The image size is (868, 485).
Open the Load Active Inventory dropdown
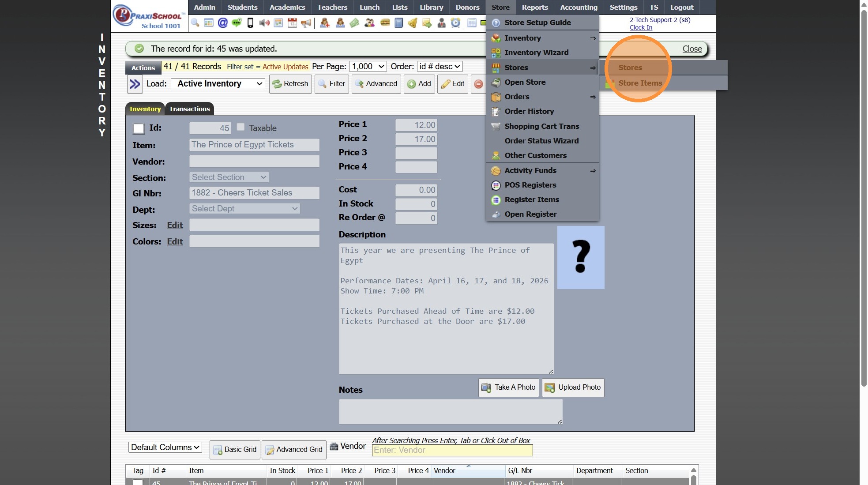(218, 84)
